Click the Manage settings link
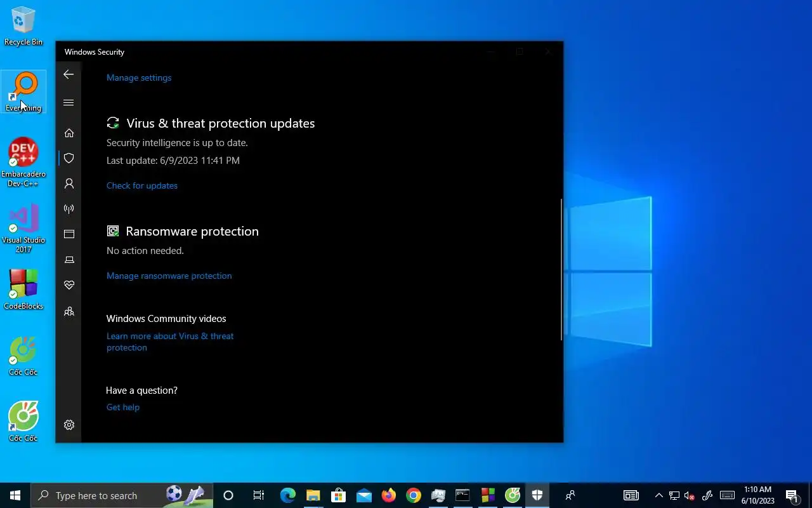The height and width of the screenshot is (508, 812). (139, 77)
